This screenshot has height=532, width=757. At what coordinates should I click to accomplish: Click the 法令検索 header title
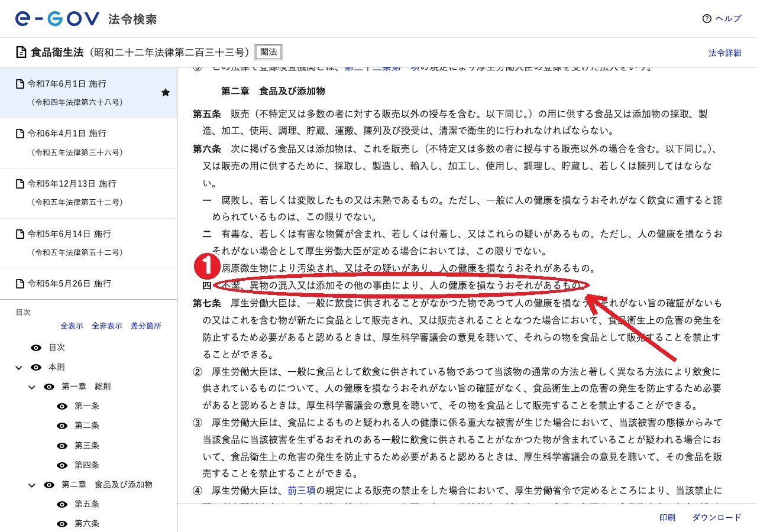(132, 19)
